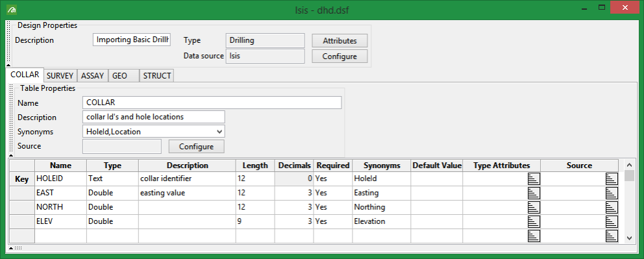This screenshot has width=644, height=259.
Task: Click the Attributes button
Action: point(340,41)
